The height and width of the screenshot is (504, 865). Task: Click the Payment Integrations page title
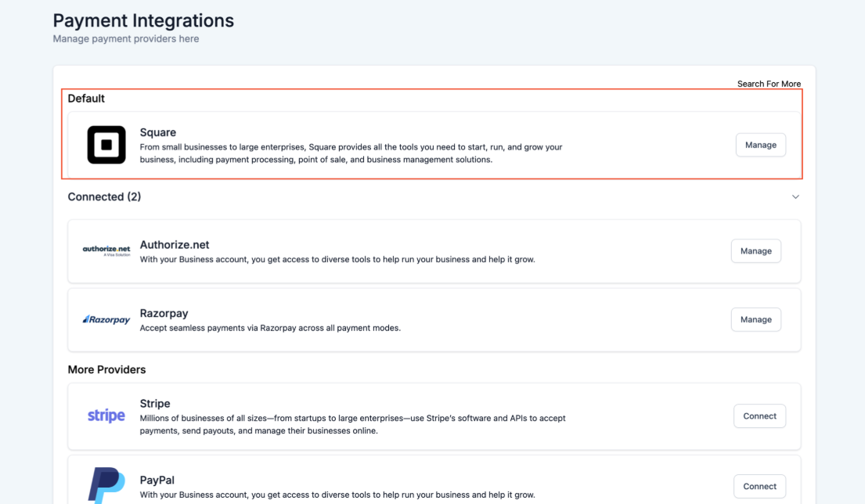click(x=143, y=20)
